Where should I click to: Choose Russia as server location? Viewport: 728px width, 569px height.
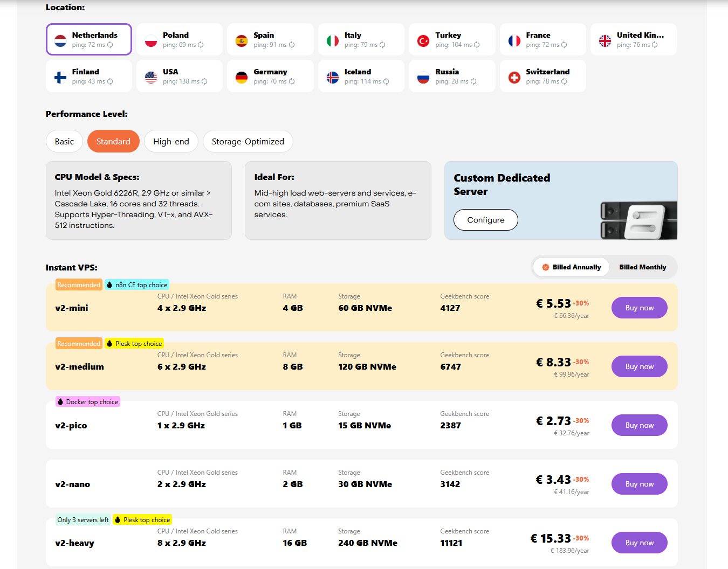[x=451, y=76]
